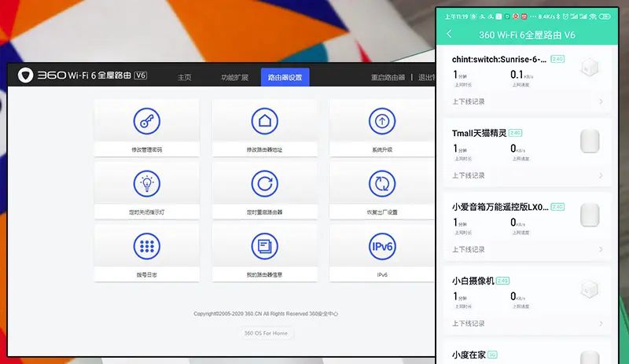Select the 路由器设置 tab
This screenshot has height=364, width=629.
[285, 77]
